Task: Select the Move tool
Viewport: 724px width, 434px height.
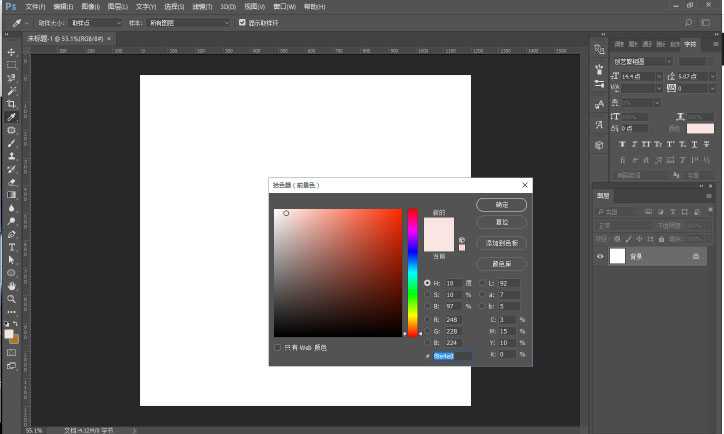Action: pos(11,52)
